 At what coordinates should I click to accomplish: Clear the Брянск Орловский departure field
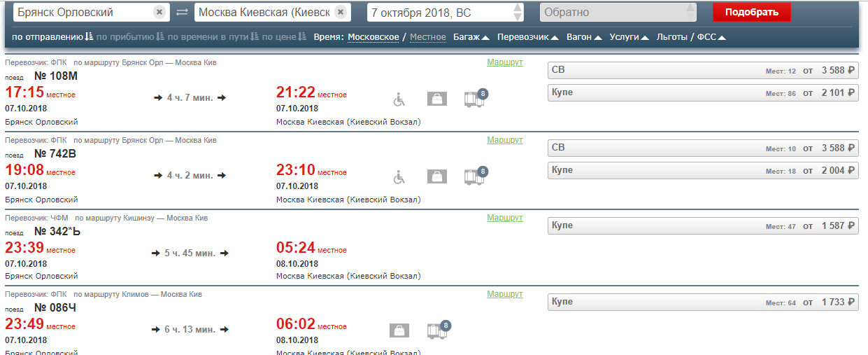tap(159, 13)
